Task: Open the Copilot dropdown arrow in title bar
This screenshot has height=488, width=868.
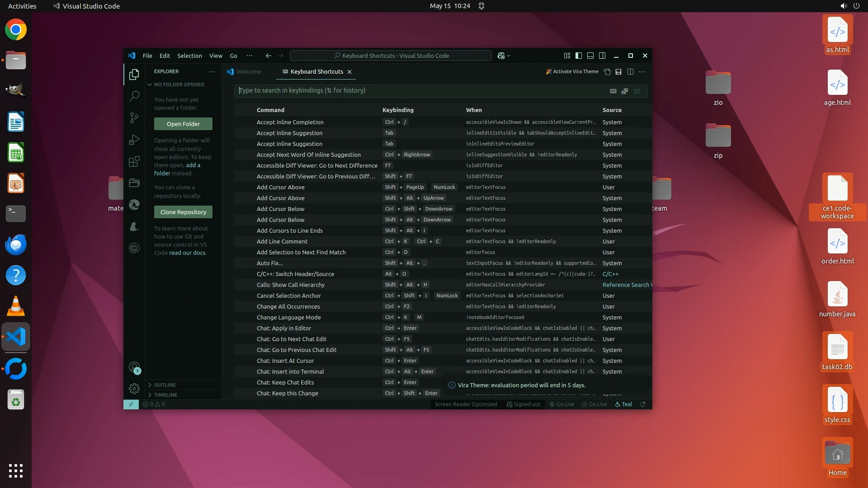Action: pos(509,56)
